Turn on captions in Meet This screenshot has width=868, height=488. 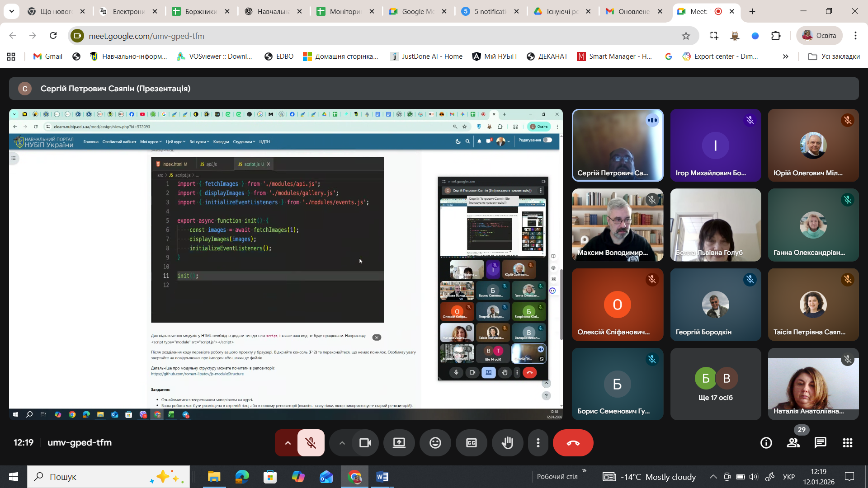point(471,443)
